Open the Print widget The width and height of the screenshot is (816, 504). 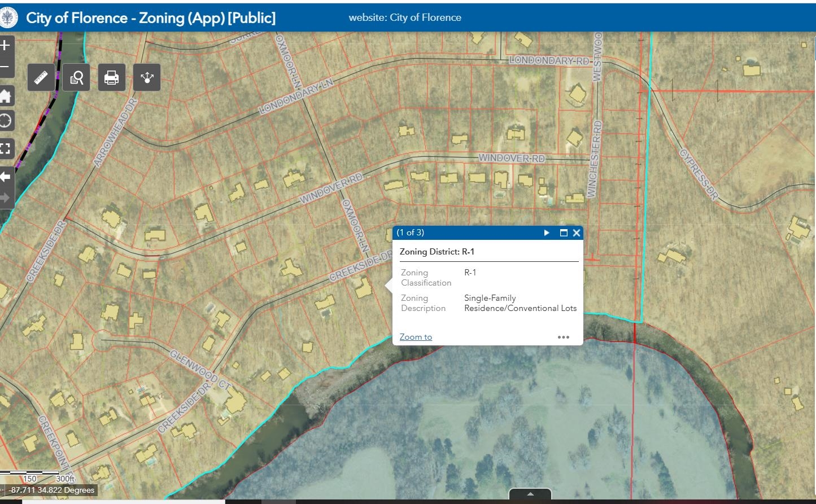pyautogui.click(x=111, y=77)
